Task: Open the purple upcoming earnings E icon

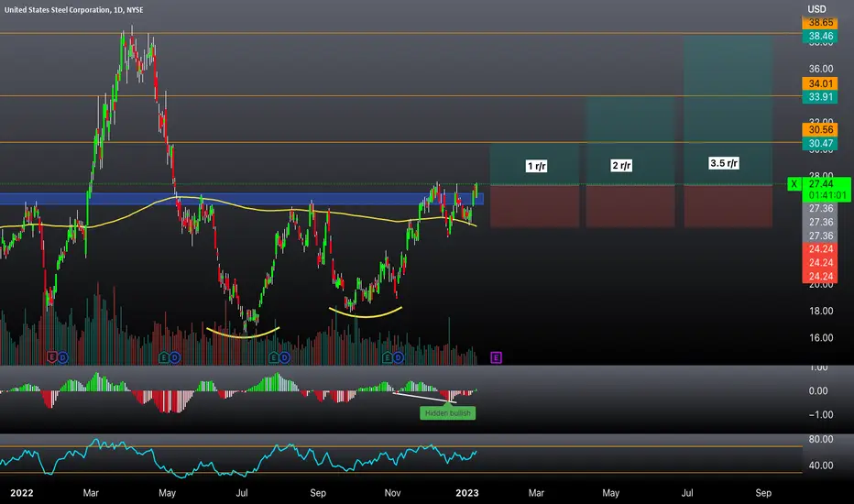Action: tap(496, 357)
